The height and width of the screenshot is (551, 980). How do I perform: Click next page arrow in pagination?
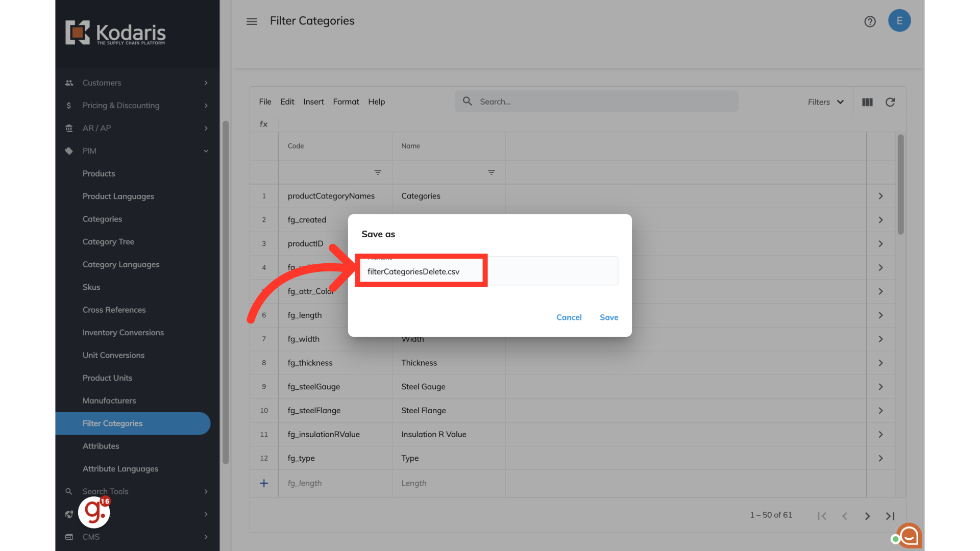tap(867, 516)
